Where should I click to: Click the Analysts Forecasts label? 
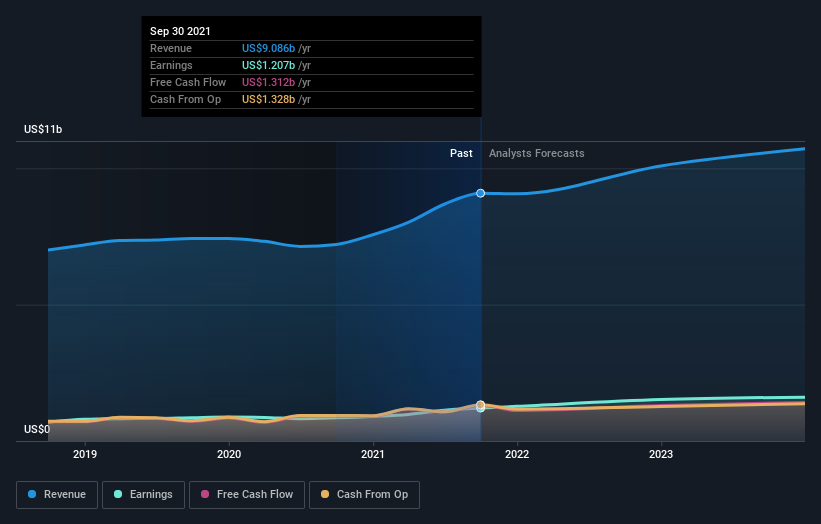pyautogui.click(x=537, y=153)
